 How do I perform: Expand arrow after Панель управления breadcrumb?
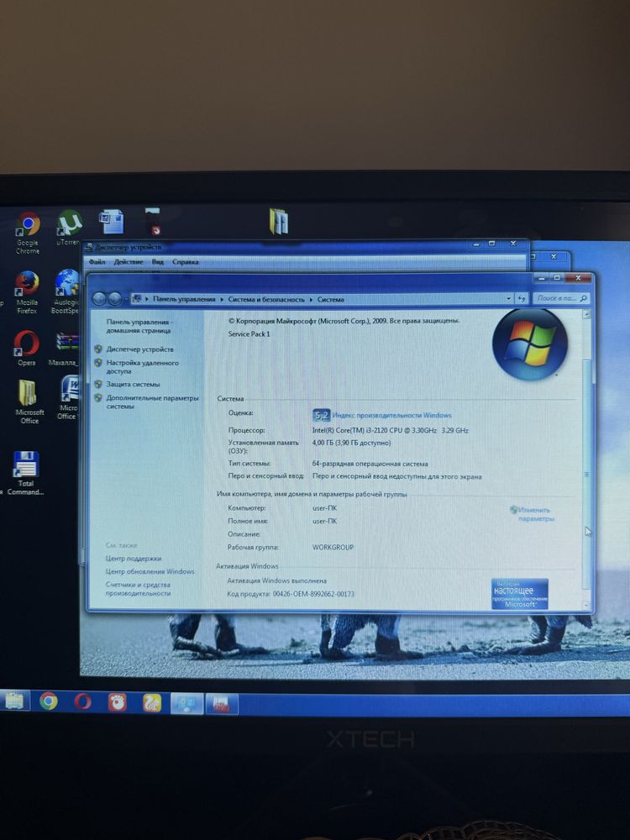(x=222, y=300)
